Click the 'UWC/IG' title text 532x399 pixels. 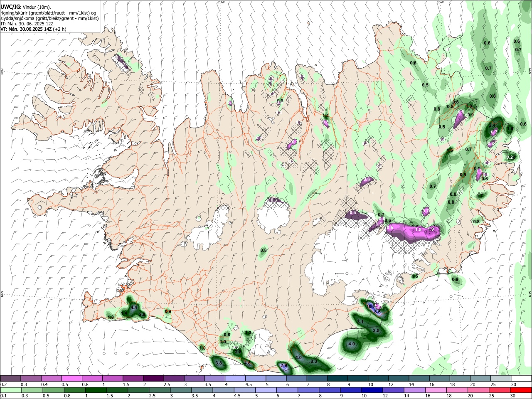click(x=10, y=7)
